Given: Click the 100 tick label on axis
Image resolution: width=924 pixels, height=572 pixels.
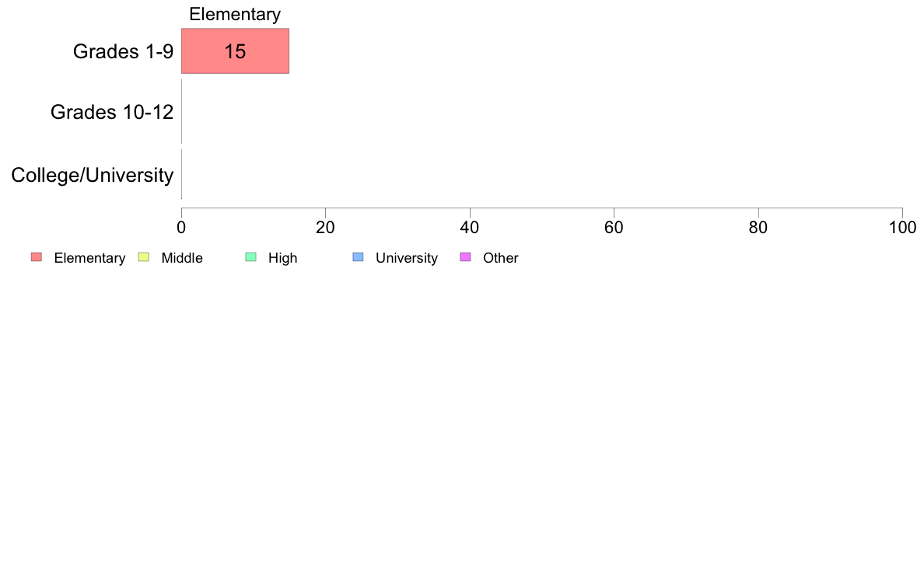Looking at the screenshot, I should 902,228.
